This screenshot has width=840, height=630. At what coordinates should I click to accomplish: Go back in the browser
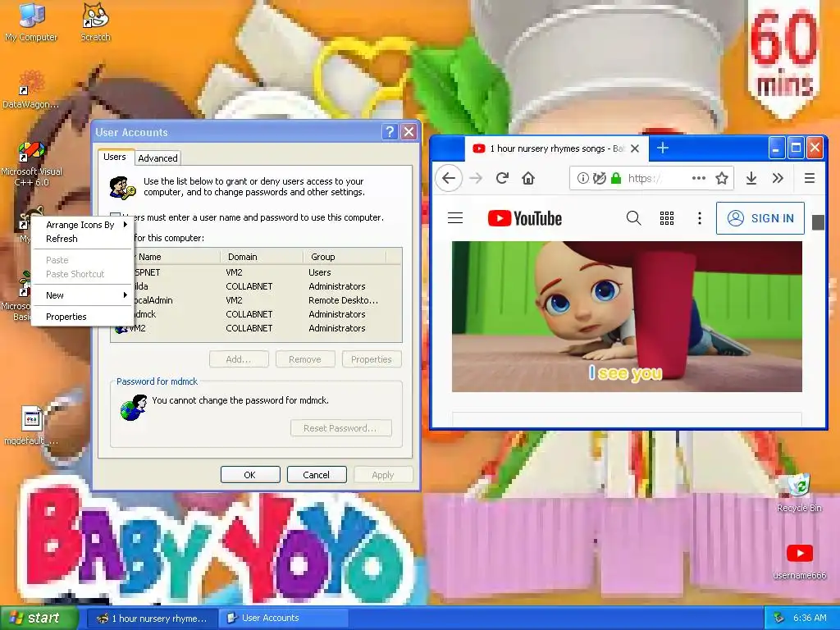pyautogui.click(x=449, y=178)
